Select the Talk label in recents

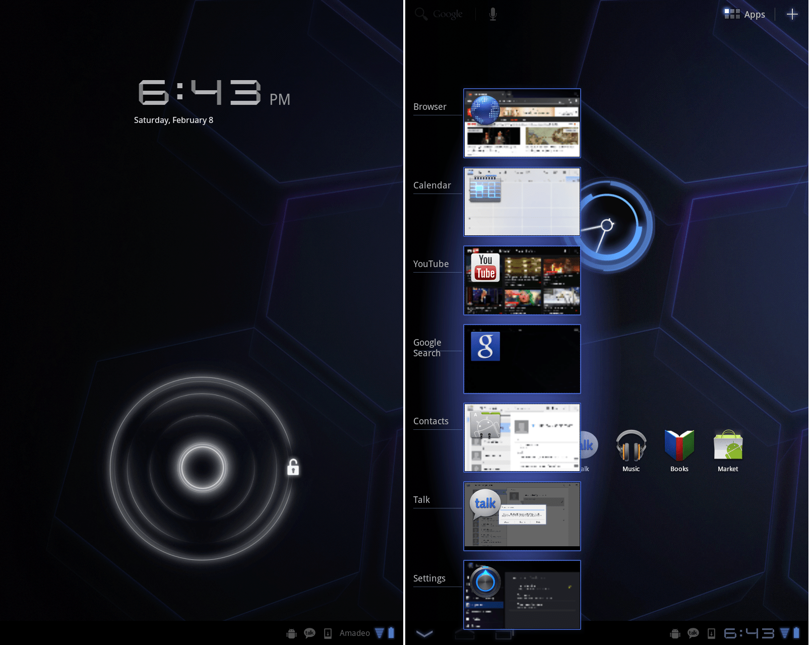pyautogui.click(x=421, y=500)
